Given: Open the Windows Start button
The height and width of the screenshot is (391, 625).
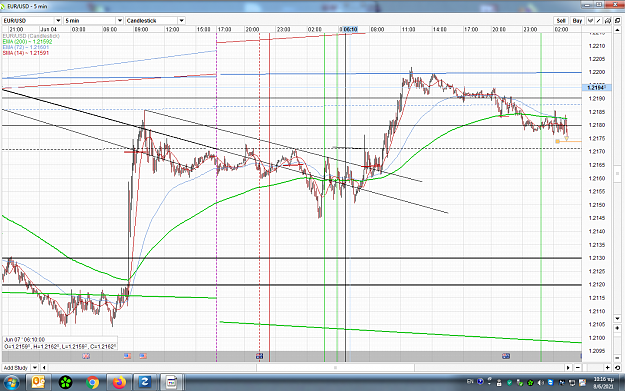Looking at the screenshot, I should pyautogui.click(x=11, y=383).
